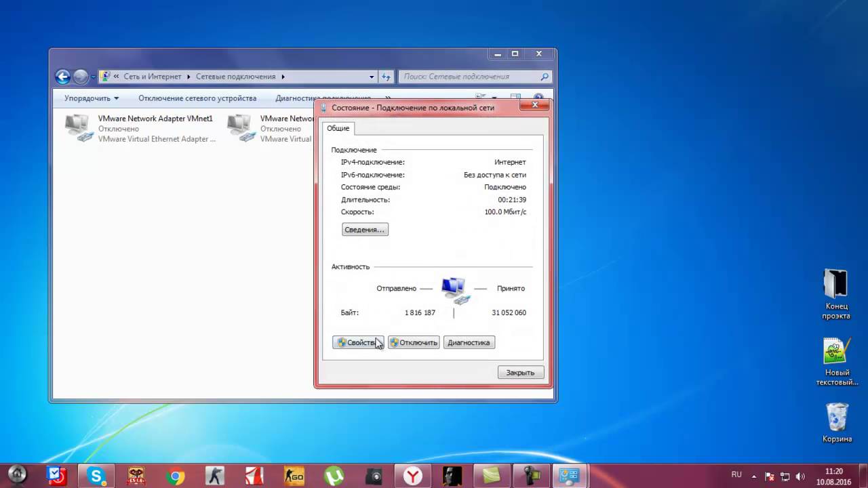
Task: Launch Google Chrome from taskbar
Action: (x=175, y=476)
